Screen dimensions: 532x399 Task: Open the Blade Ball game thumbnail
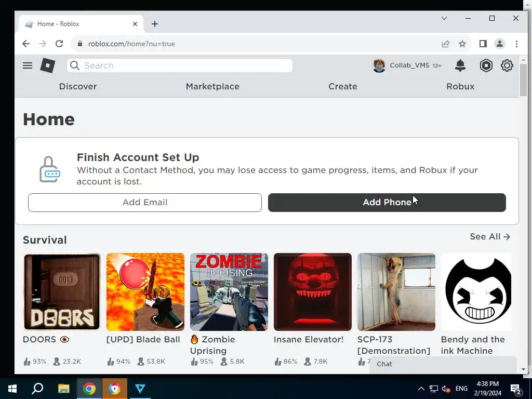point(145,292)
